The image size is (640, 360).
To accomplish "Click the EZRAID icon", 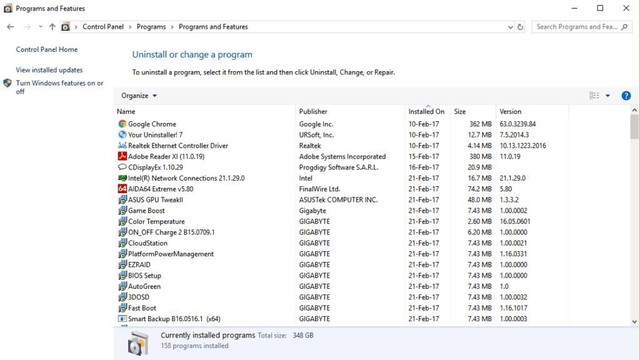I will [x=122, y=264].
